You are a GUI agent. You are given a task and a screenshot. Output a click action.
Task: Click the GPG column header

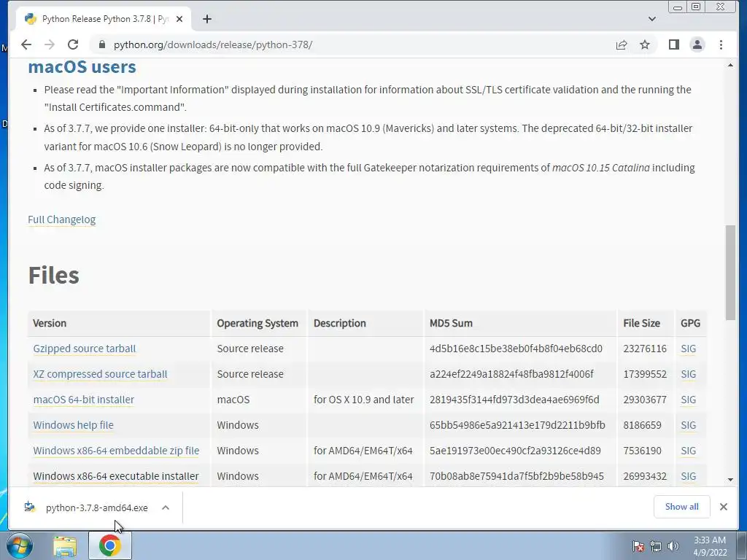pyautogui.click(x=690, y=323)
